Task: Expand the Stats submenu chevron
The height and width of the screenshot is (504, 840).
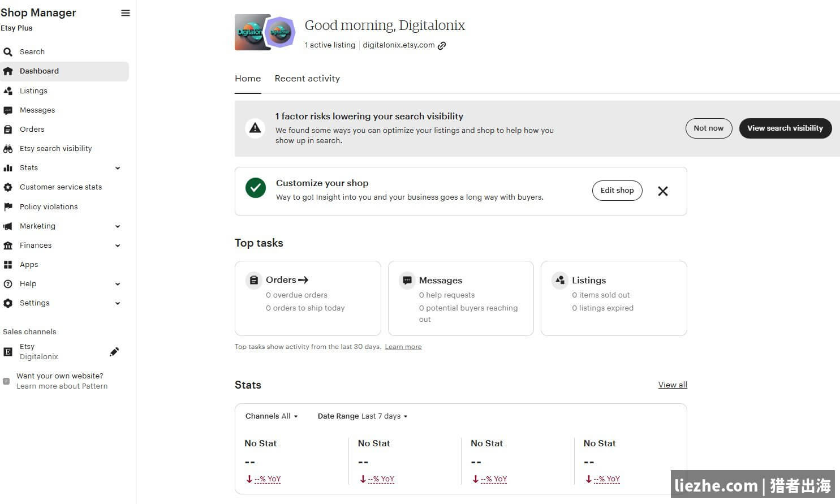Action: tap(118, 168)
